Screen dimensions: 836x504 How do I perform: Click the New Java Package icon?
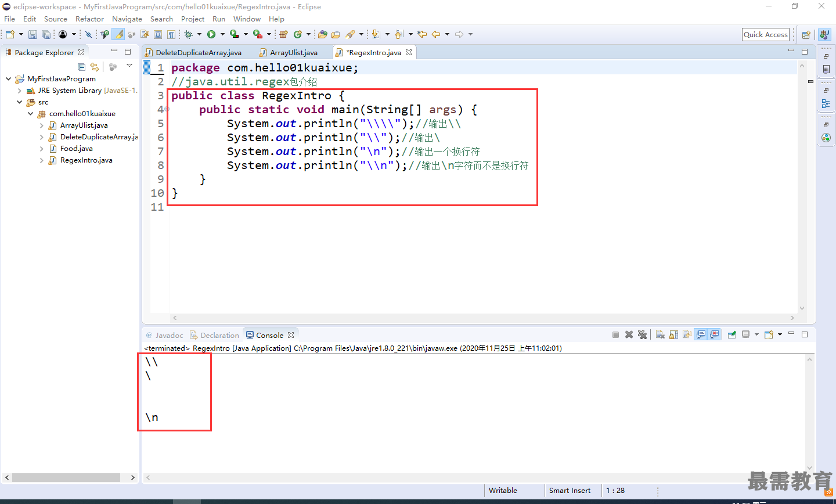click(284, 34)
